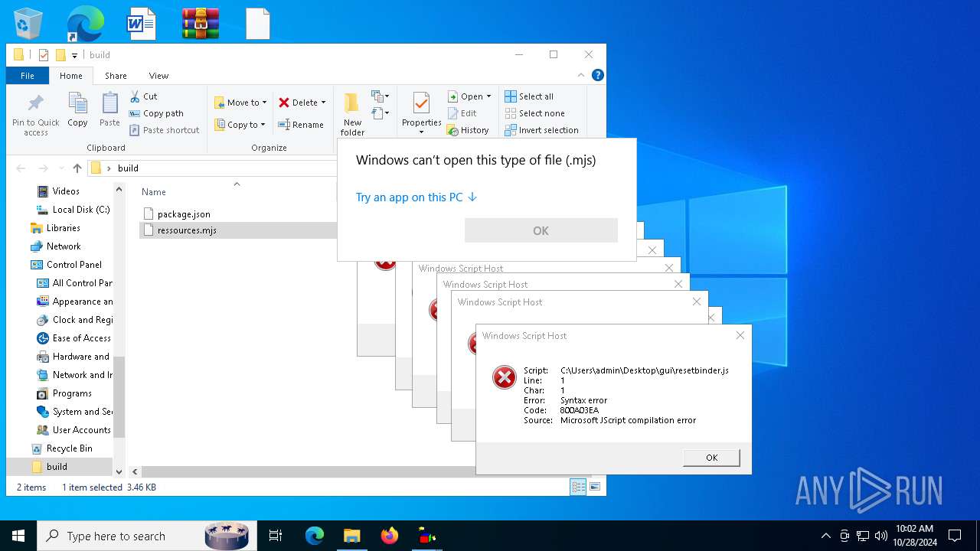Open Task View on taskbar
This screenshot has width=980, height=551.
pos(276,536)
